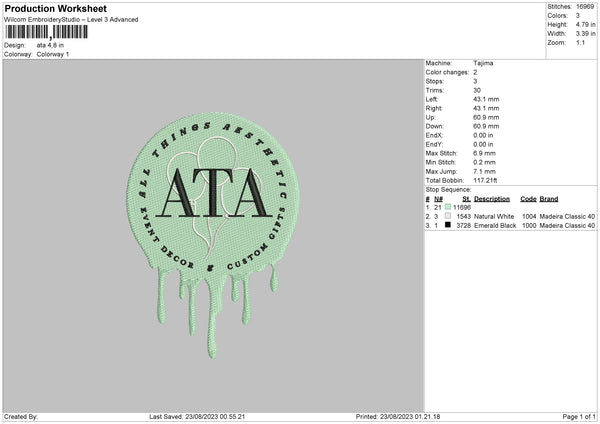Click the Min Stitch value 0.2 mm
The image size is (600, 424).
coord(484,163)
